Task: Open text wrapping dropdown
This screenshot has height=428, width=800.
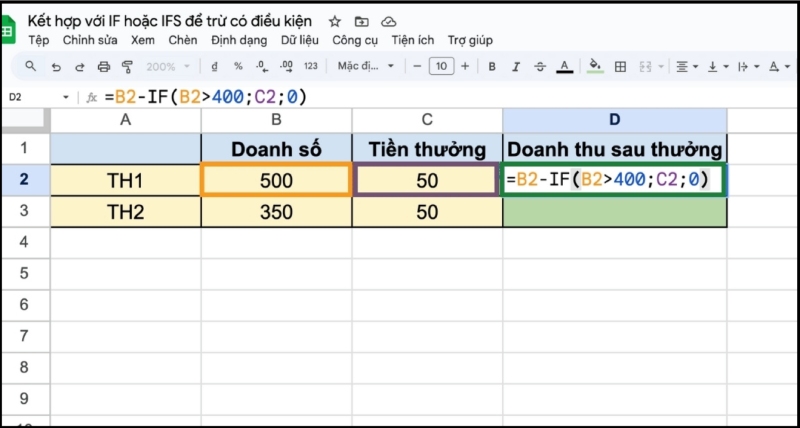Action: (x=748, y=66)
